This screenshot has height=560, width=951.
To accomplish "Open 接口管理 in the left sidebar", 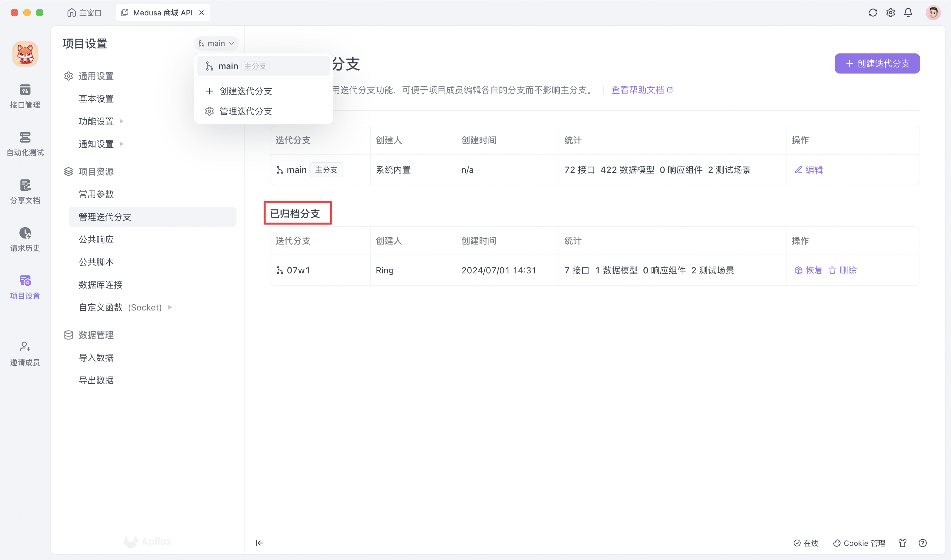I will (x=25, y=96).
